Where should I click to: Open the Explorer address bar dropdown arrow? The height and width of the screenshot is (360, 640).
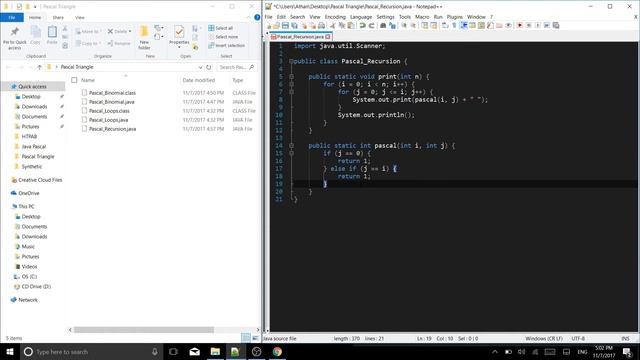(200, 67)
